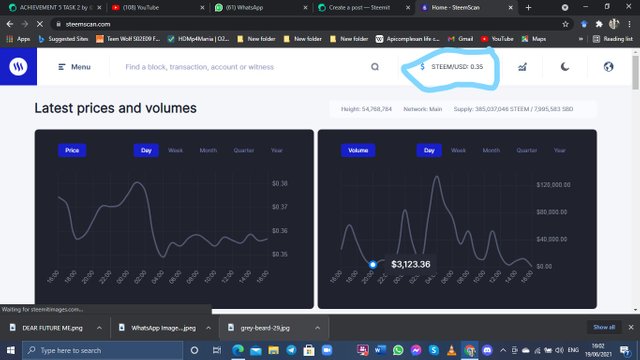Stop loading the page
Viewport: 640px width, 360px height.
point(40,24)
